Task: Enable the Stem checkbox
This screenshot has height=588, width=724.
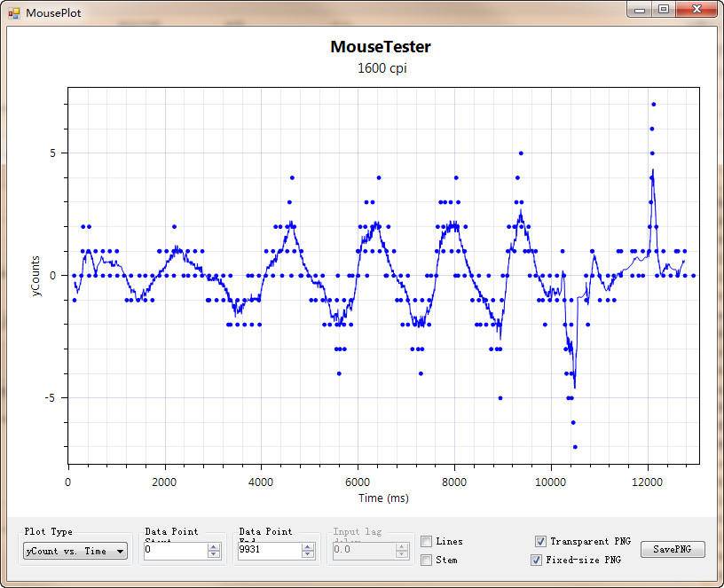Action: pos(427,560)
